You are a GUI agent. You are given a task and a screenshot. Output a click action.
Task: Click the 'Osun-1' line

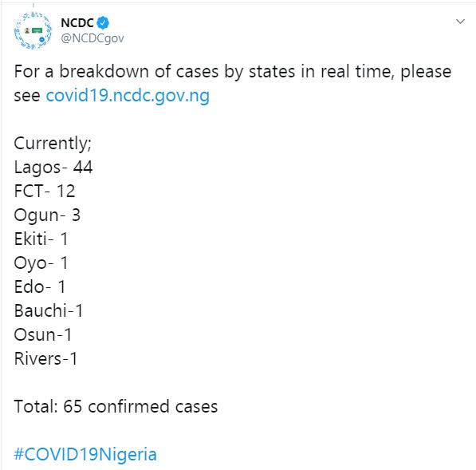click(x=42, y=335)
